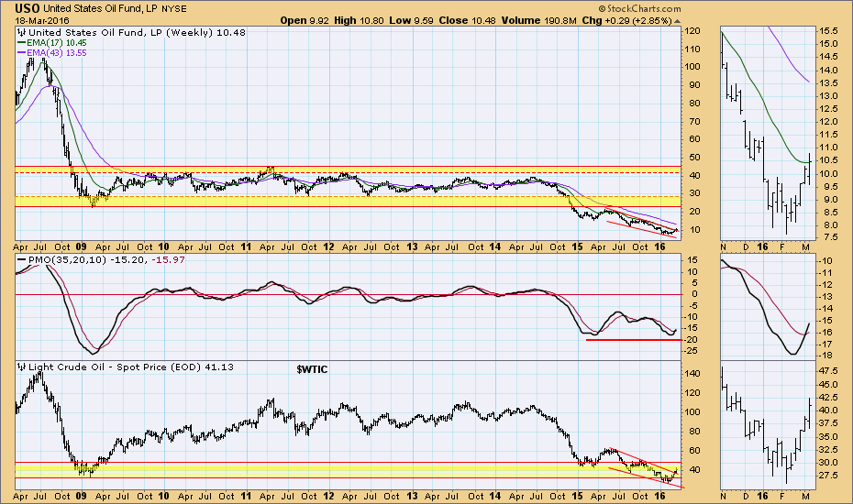Screen dimensions: 853x504
Task: Click the $WTIC symbol label
Action: click(x=312, y=369)
